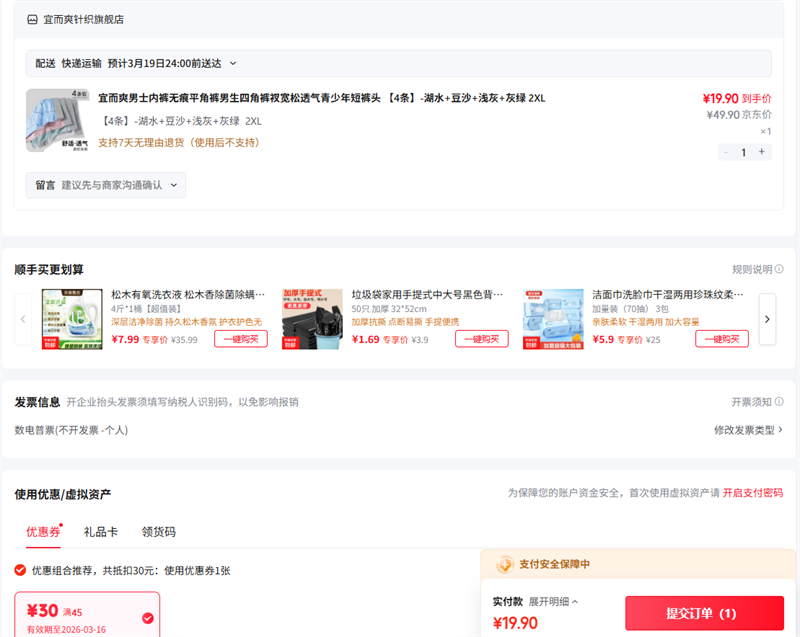Click the 宜而爽 underwear product thumbnail
This screenshot has height=637, width=800.
(57, 120)
